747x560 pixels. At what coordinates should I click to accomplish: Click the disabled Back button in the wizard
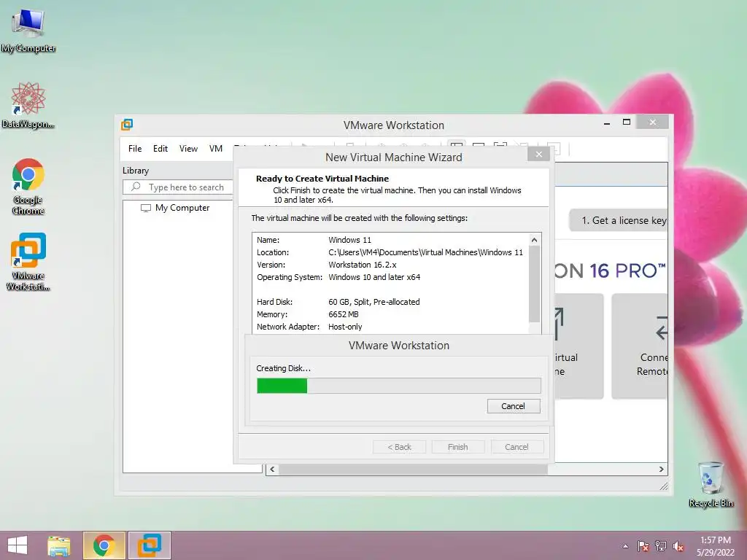(399, 447)
